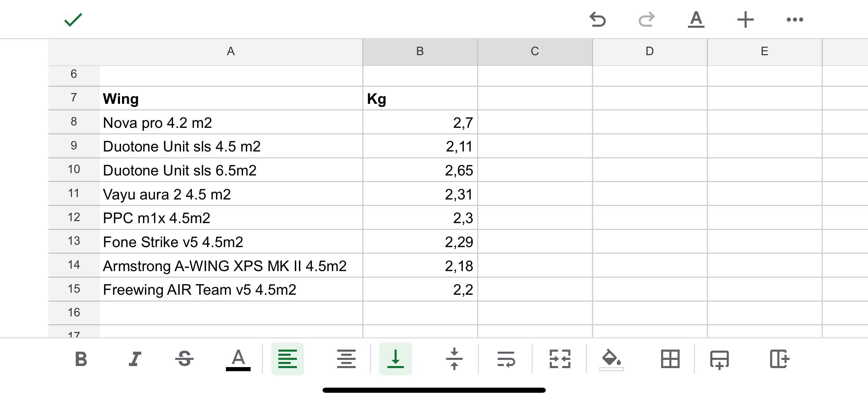Choose the text color swatch
Screen dimensions: 868x401
click(x=238, y=359)
